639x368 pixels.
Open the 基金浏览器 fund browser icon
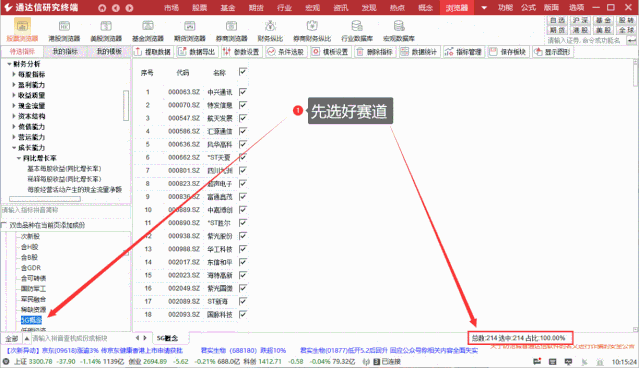[148, 31]
